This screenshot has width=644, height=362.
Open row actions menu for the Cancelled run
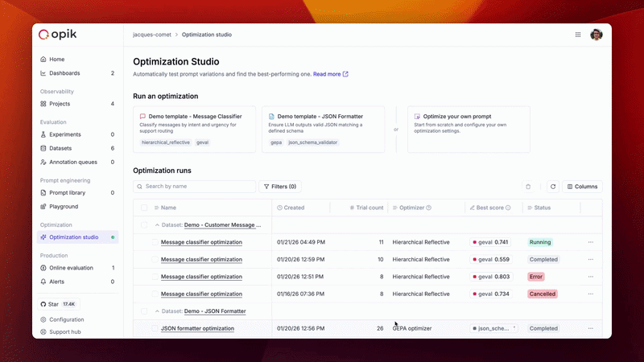pos(591,294)
